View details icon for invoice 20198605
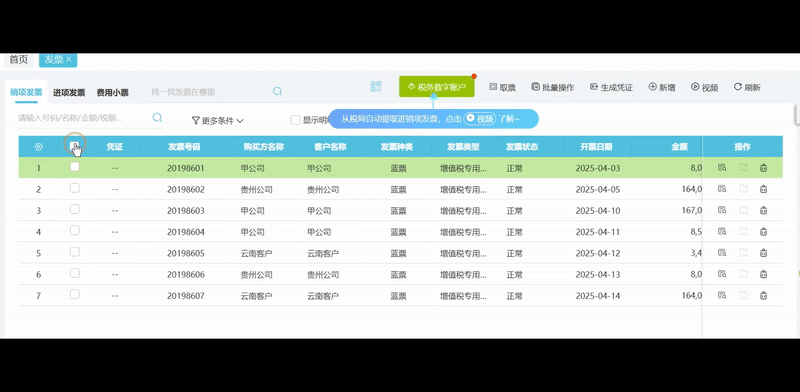 tap(721, 253)
